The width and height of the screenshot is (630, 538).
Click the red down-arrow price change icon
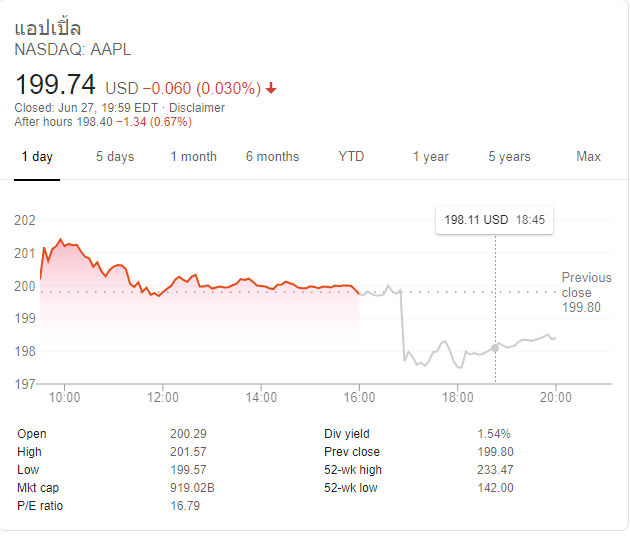click(x=271, y=88)
